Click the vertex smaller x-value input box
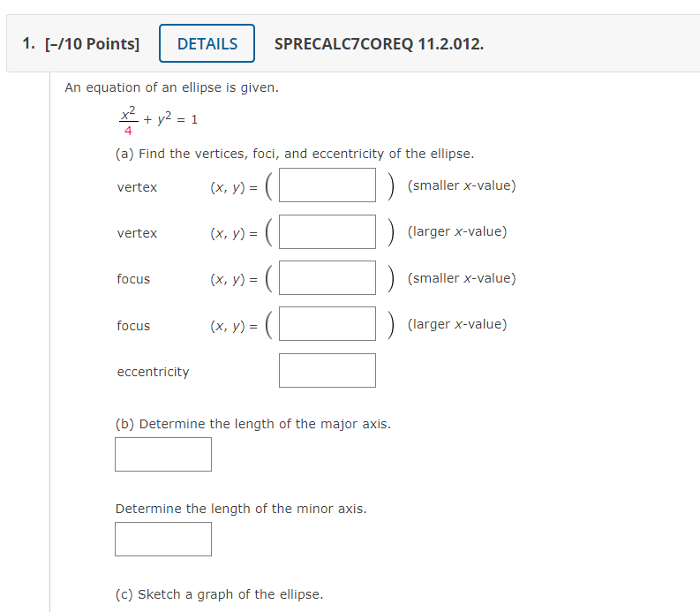The image size is (700, 612). [x=327, y=185]
